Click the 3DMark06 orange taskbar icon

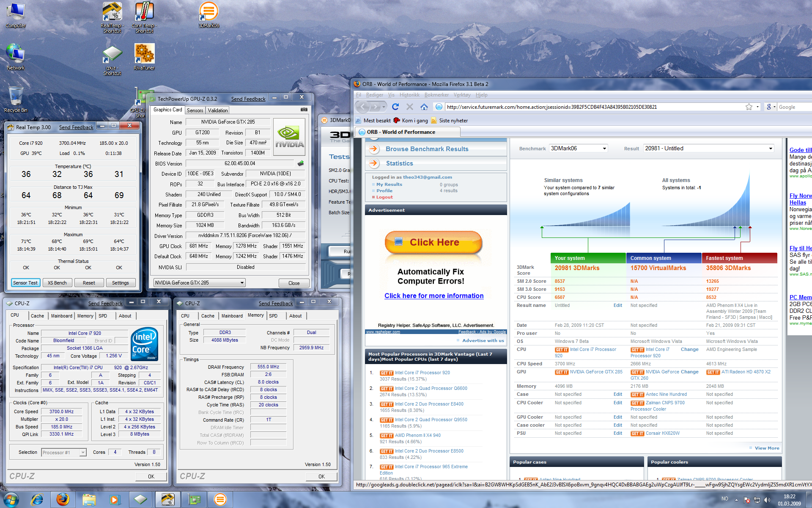coord(220,500)
